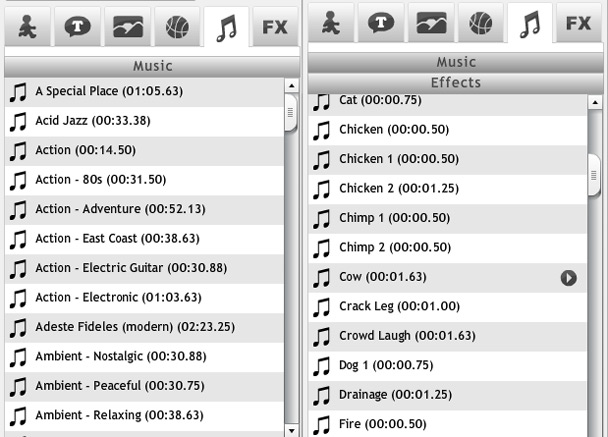608x437 pixels.
Task: Click the scroll-down arrow of effects list
Action: (594, 430)
